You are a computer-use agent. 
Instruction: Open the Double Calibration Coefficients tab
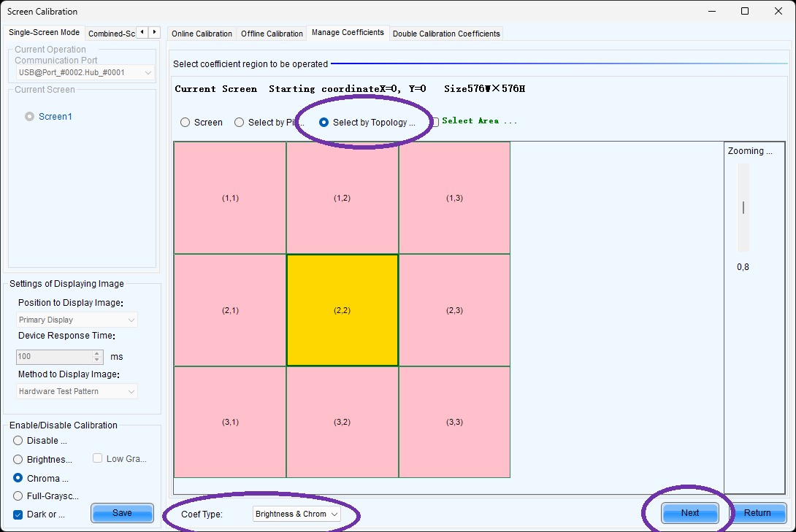point(446,34)
